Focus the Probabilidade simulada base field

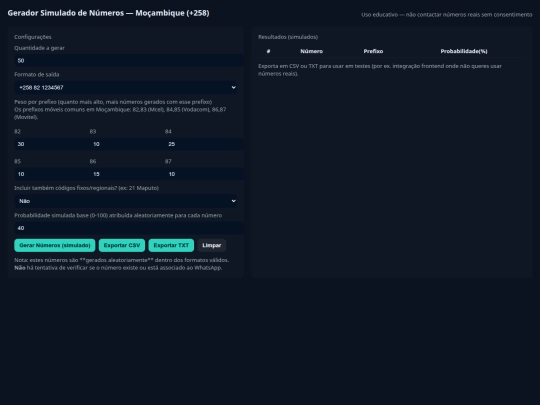point(129,228)
